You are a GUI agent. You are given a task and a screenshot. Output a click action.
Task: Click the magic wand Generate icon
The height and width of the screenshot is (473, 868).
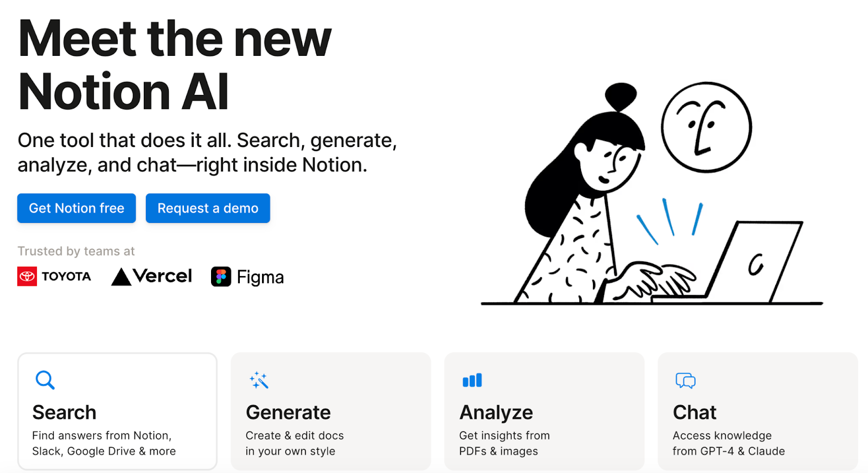pos(259,380)
